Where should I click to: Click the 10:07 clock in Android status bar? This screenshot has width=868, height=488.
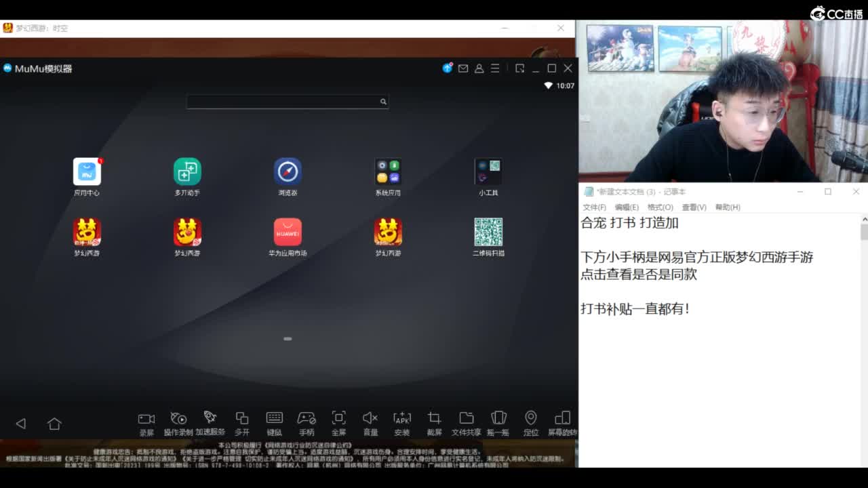click(x=566, y=86)
